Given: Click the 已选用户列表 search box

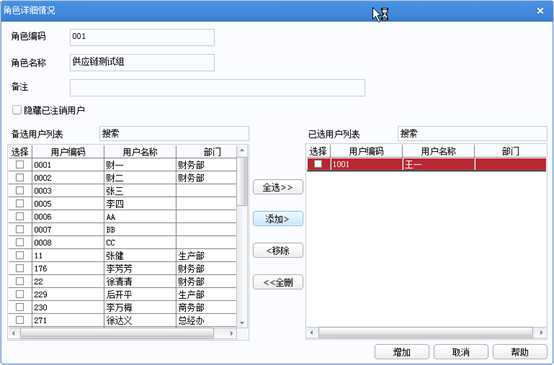Looking at the screenshot, I should 472,134.
